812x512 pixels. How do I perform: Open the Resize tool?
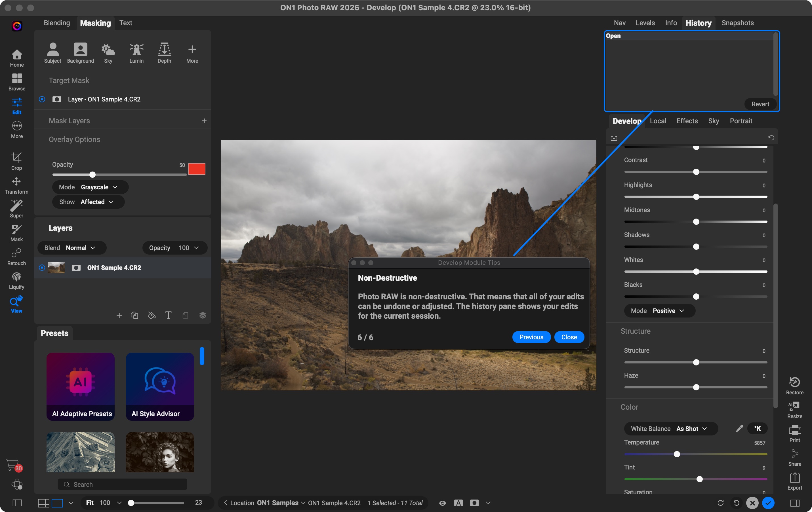(794, 410)
